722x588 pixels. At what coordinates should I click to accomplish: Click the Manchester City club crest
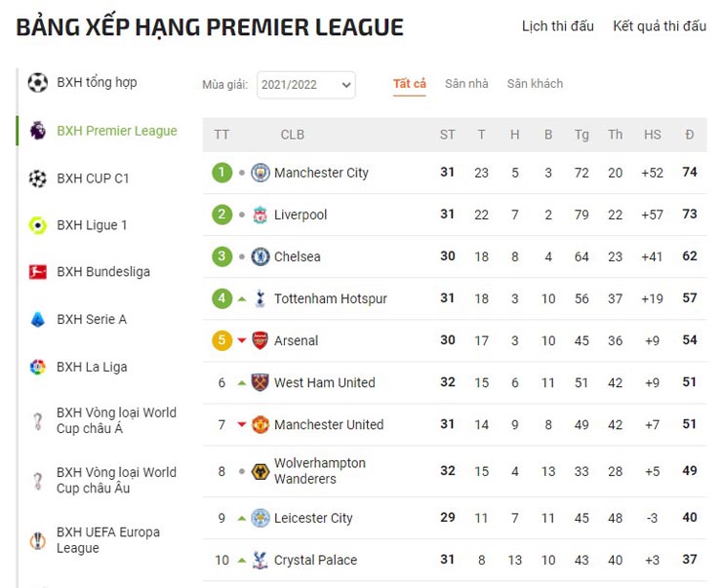coord(261,173)
